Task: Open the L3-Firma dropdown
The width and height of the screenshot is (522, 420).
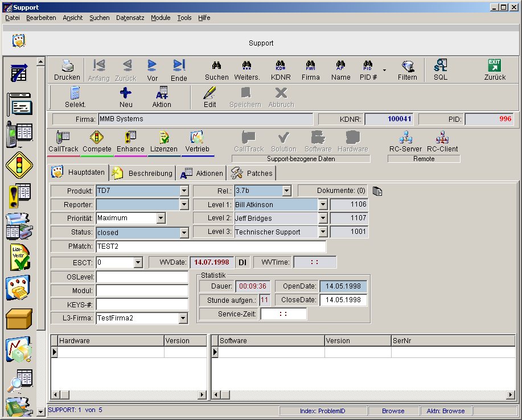Action: 184,318
